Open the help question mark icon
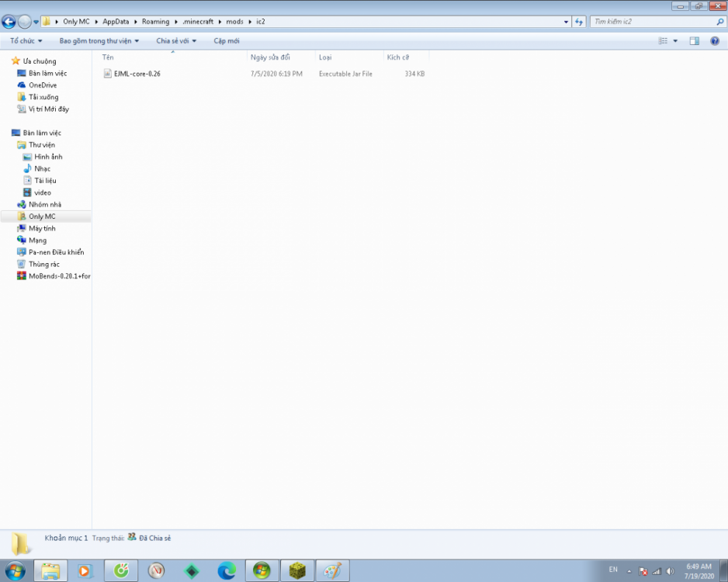This screenshot has height=582, width=728. (x=715, y=41)
